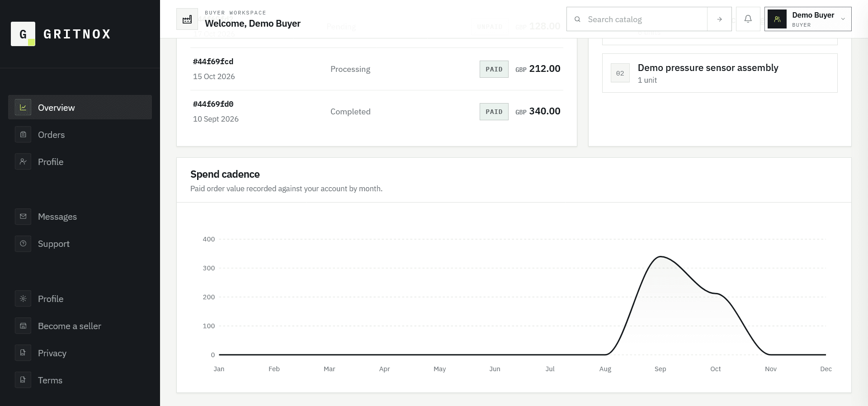Open the Terms page link

80,380
